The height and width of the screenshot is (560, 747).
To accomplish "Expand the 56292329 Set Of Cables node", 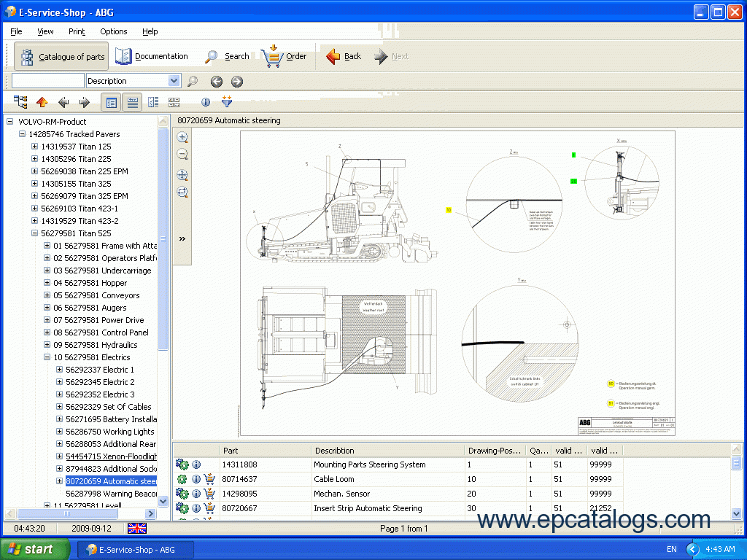I will pyautogui.click(x=59, y=406).
